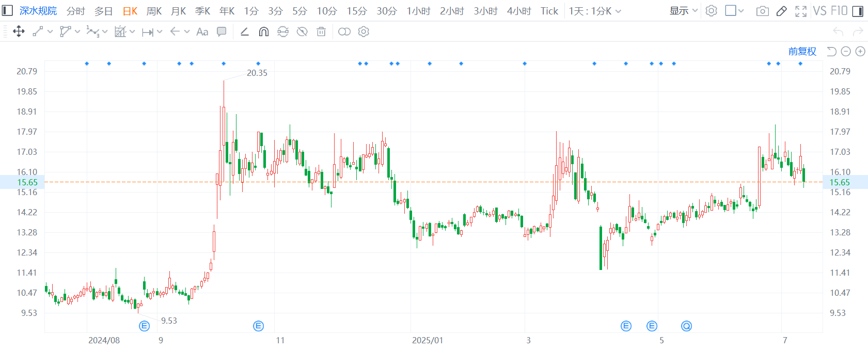Expand the arrow marker tool options arrow
The width and height of the screenshot is (868, 350).
(x=187, y=31)
